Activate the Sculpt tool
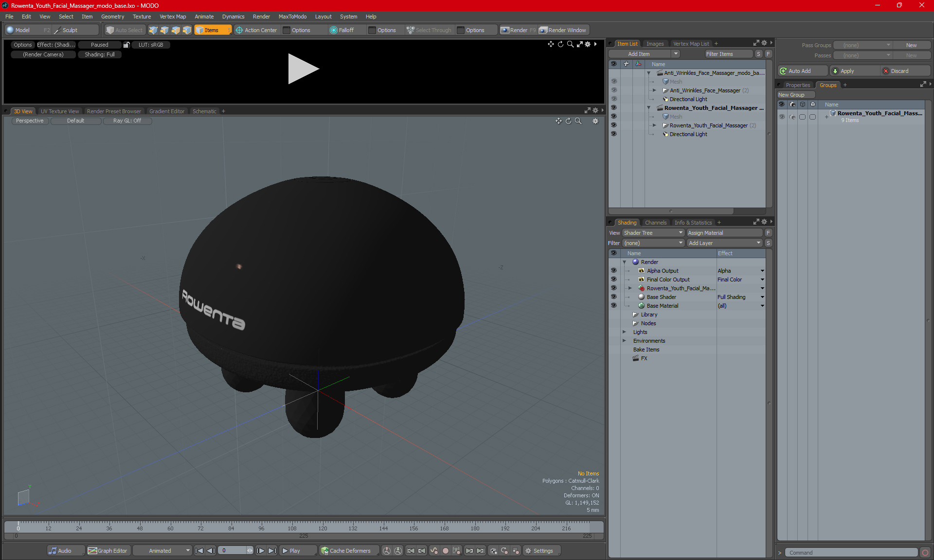Viewport: 934px width, 560px height. (75, 30)
